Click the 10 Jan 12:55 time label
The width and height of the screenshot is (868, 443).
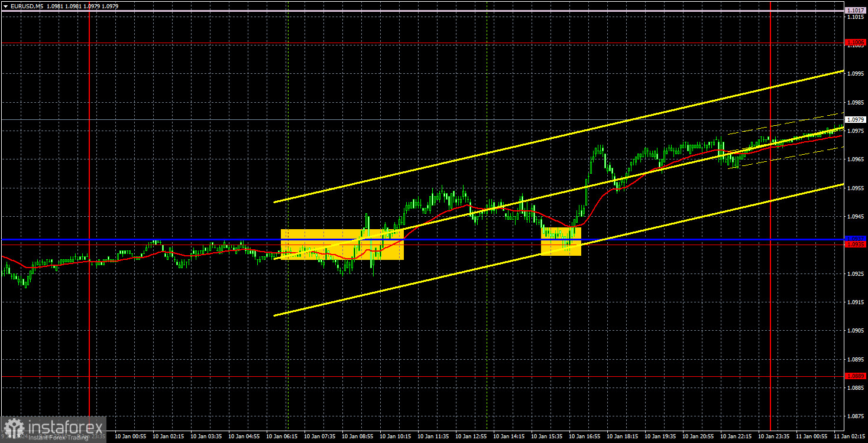point(471,437)
